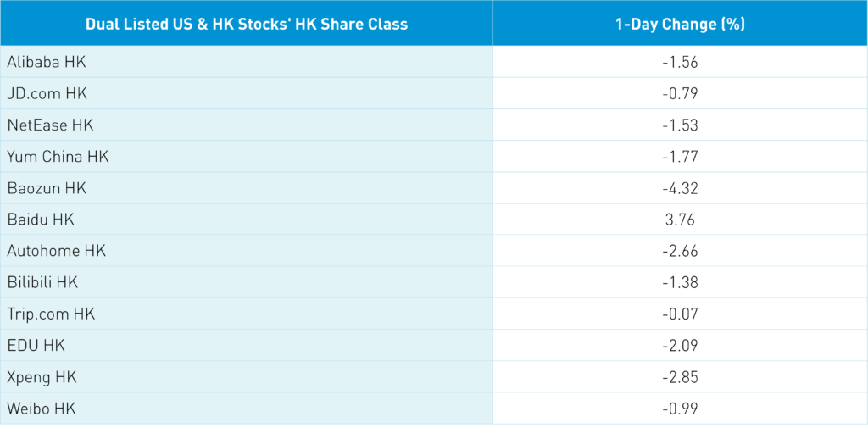
Task: Select the -1.77 Yum China change
Action: click(x=680, y=157)
